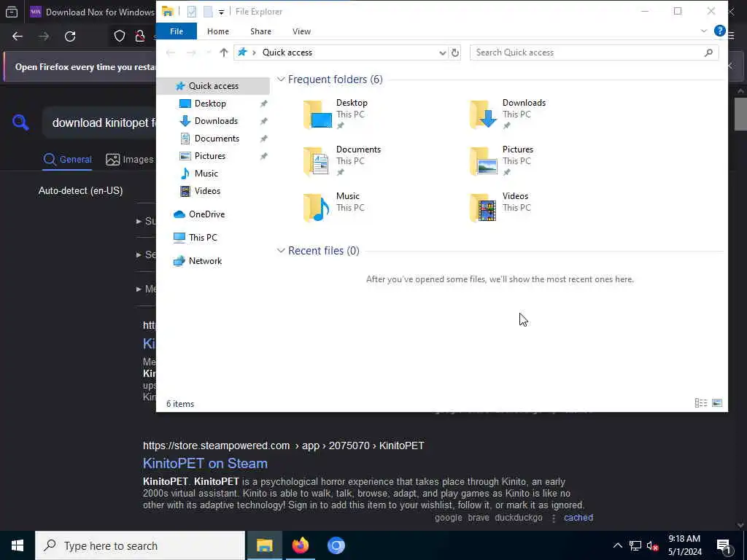The height and width of the screenshot is (560, 747).
Task: Show hidden system tray icons
Action: point(617,545)
